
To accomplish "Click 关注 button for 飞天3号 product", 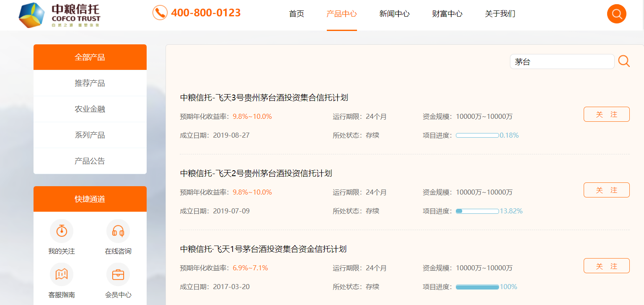I will tap(606, 114).
